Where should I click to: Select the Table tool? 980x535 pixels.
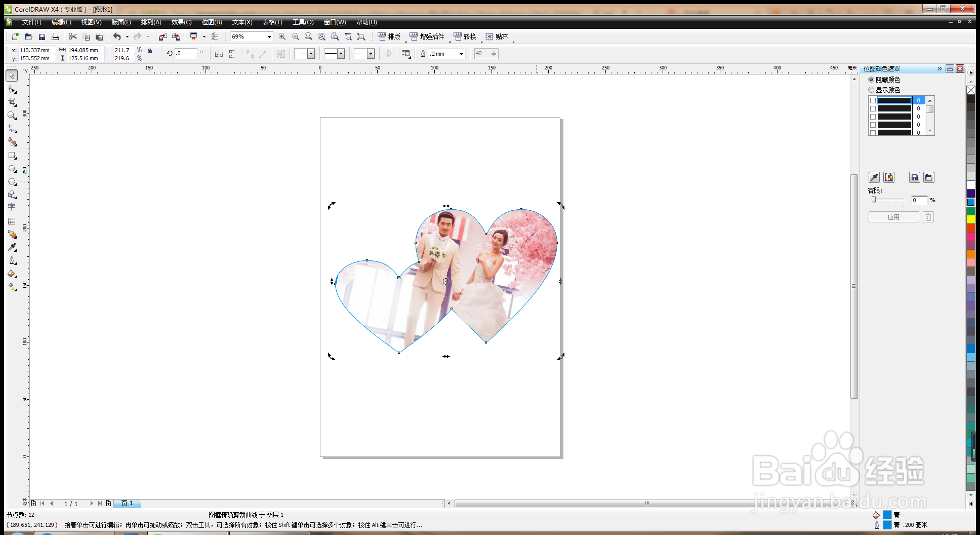tap(12, 221)
